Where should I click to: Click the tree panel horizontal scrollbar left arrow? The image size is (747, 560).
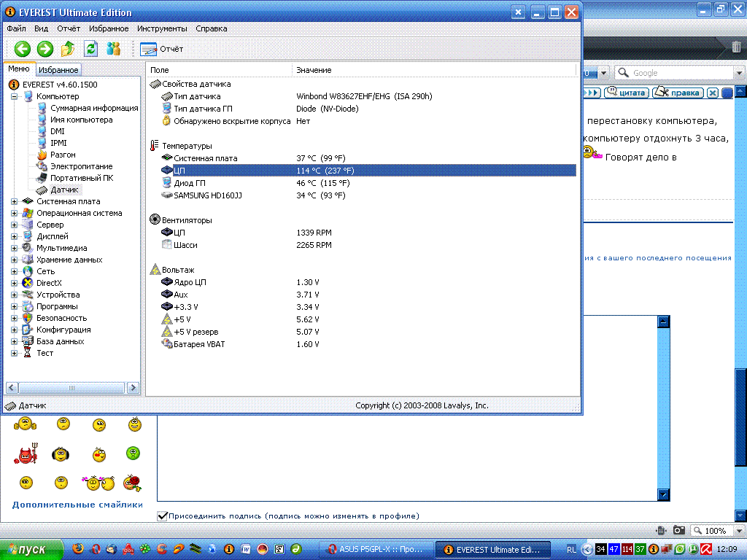[x=12, y=388]
